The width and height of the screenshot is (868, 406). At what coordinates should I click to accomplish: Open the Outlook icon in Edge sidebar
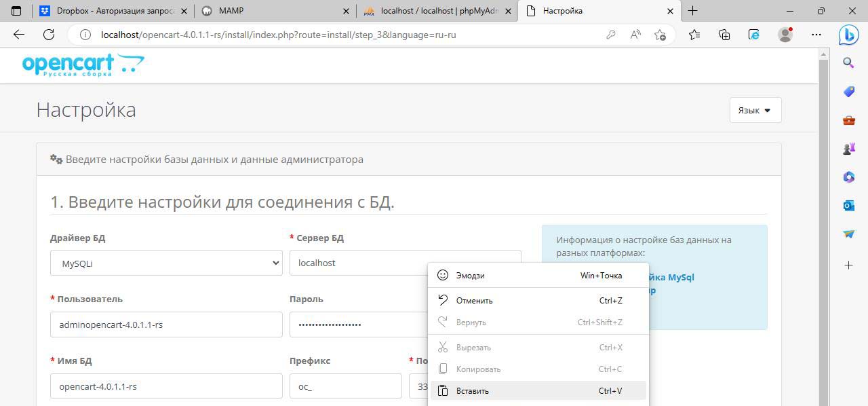click(848, 206)
